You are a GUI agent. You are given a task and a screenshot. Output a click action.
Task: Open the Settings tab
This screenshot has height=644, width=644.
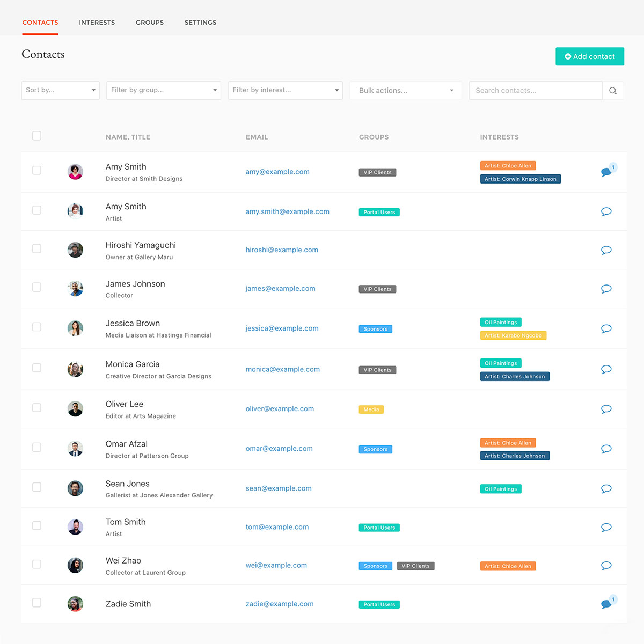click(x=201, y=23)
